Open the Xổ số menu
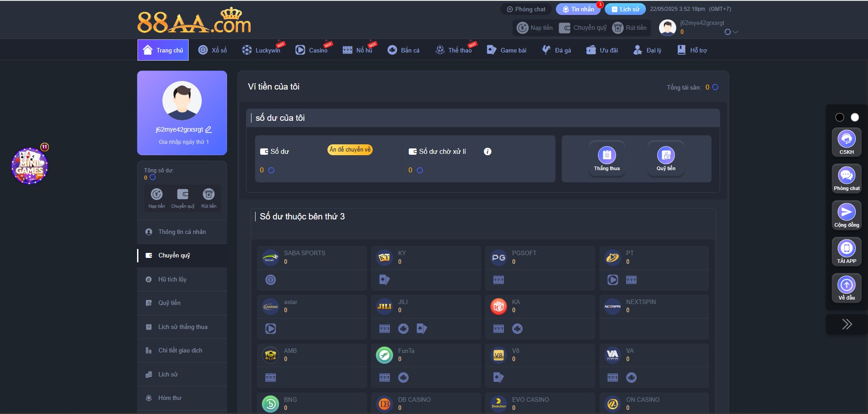Viewport: 868px width, 414px height. (213, 50)
